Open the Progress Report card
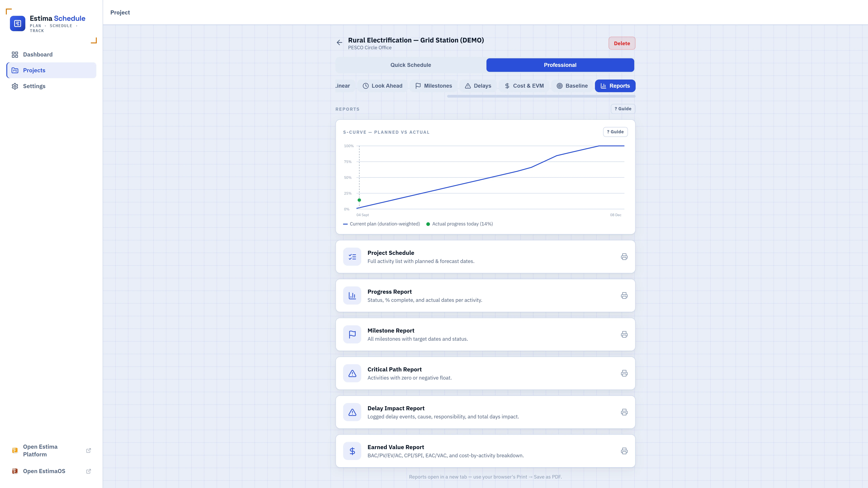868x488 pixels. tap(485, 296)
